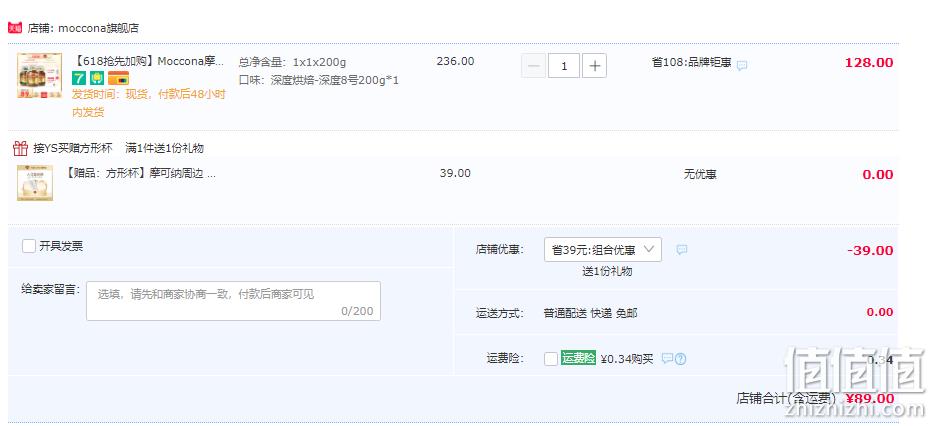Click the green 运费险 label badge
Image resolution: width=934 pixels, height=426 pixels.
click(x=578, y=358)
